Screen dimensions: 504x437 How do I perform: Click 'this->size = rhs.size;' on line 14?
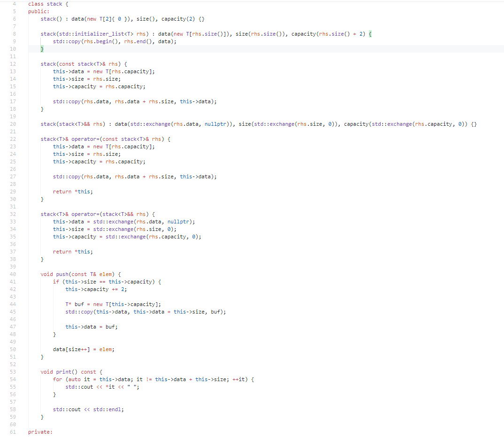(87, 79)
